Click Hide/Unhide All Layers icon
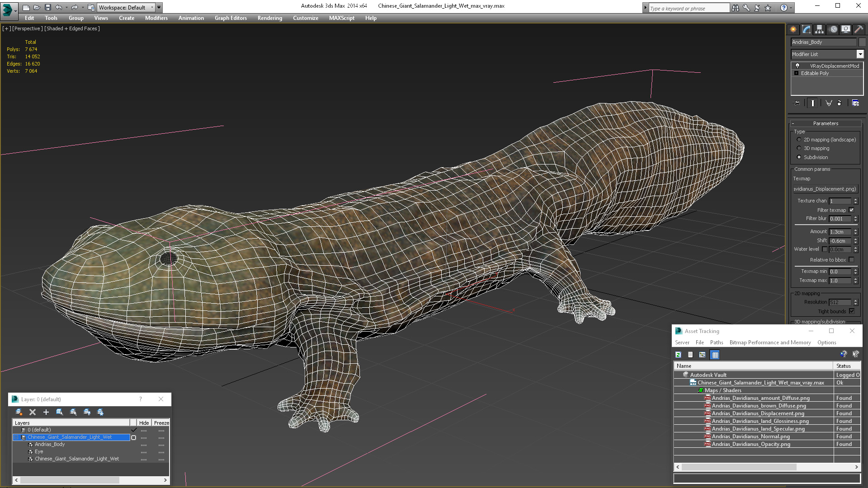The width and height of the screenshot is (868, 488). 87,412
